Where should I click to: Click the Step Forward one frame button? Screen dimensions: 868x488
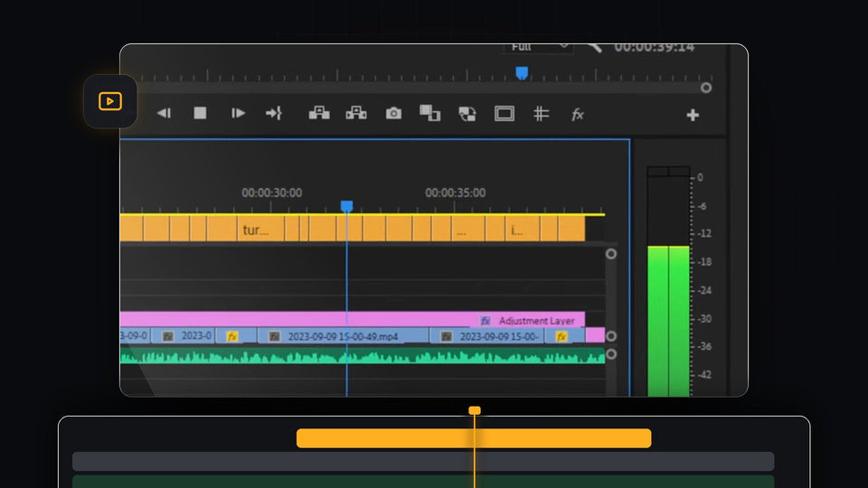click(238, 114)
